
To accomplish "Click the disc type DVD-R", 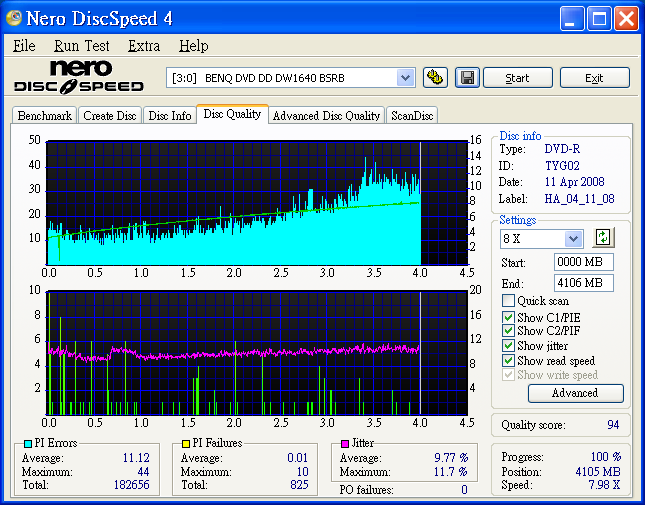I will tap(562, 148).
